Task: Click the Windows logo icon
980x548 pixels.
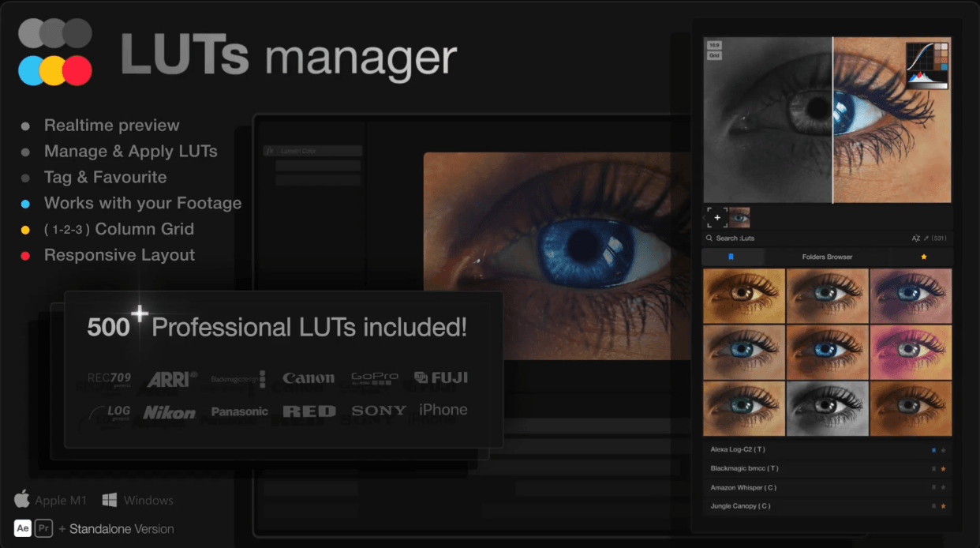Action: 110,500
